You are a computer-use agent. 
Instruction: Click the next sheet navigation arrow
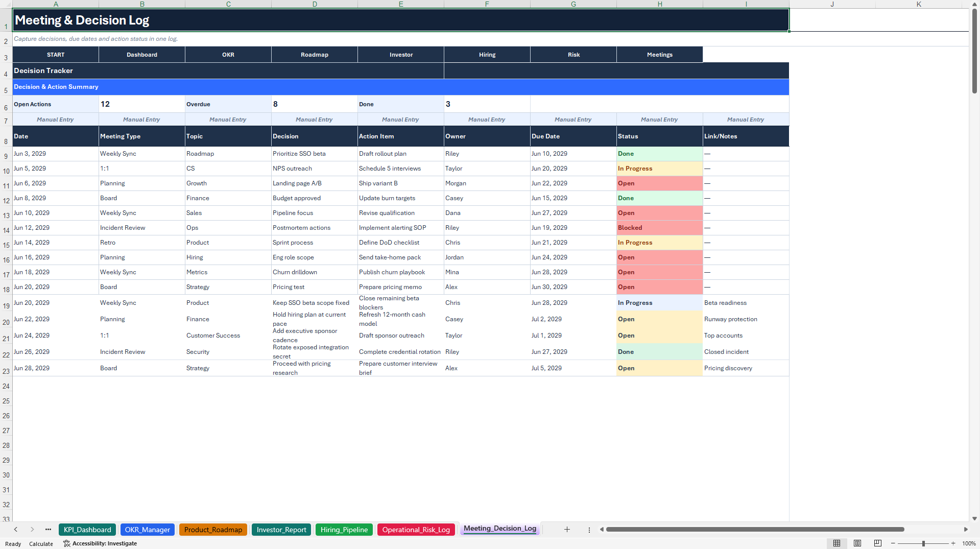[32, 530]
